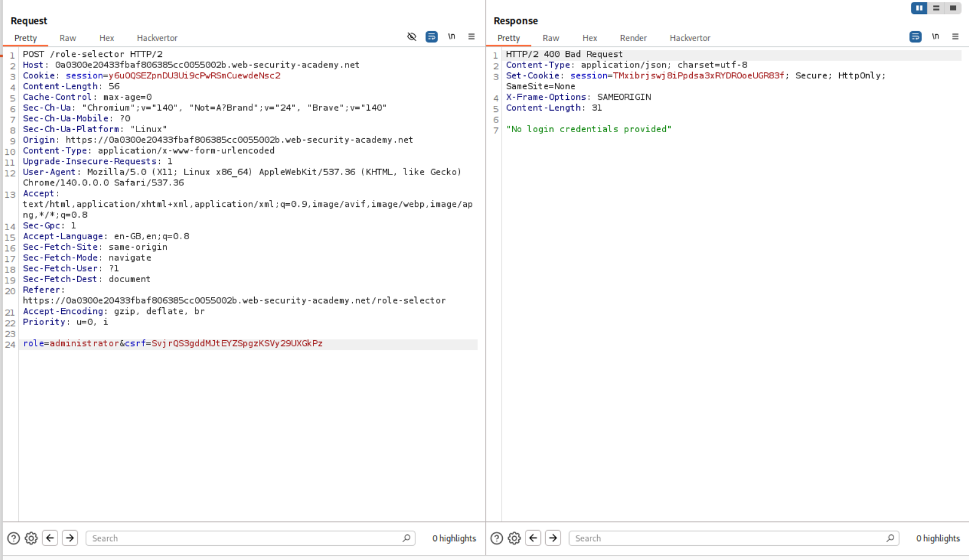
Task: Open Request search settings gear
Action: [31, 538]
